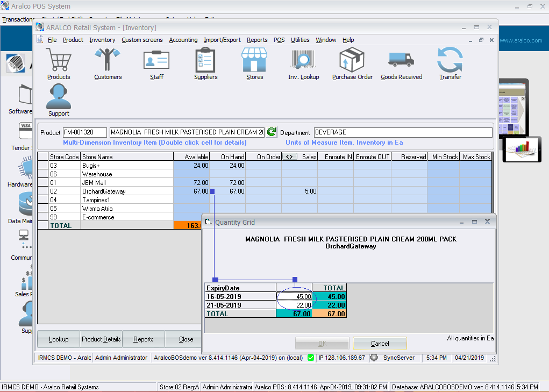This screenshot has height=392, width=549.
Task: Cancel the Quantity Grid dialog
Action: click(x=379, y=343)
